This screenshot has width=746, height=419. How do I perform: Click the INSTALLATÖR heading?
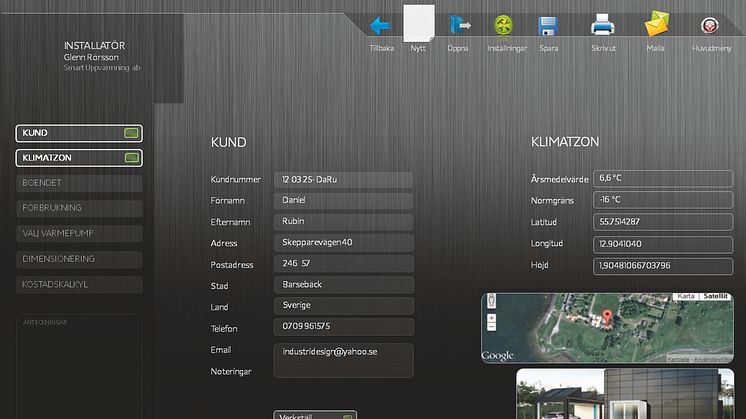(x=94, y=46)
